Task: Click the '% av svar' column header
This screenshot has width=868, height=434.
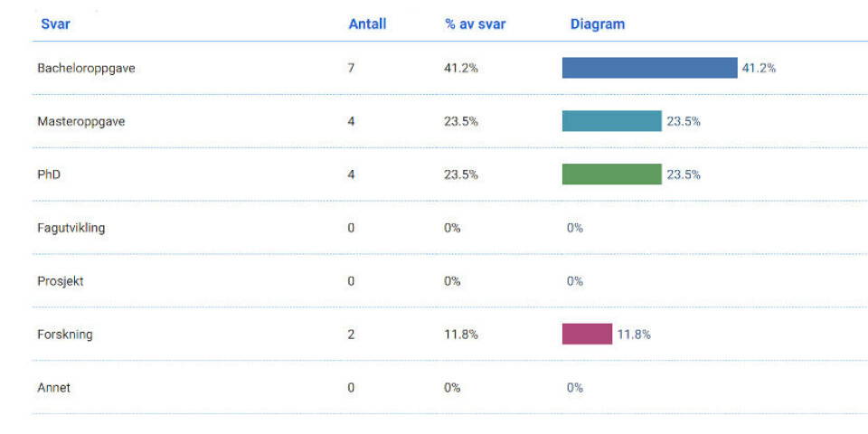Action: tap(475, 24)
